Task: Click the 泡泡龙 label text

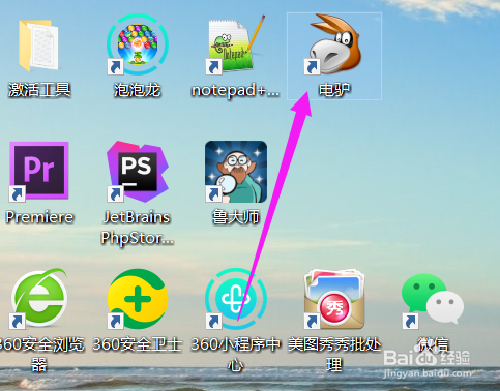Action: point(137,90)
